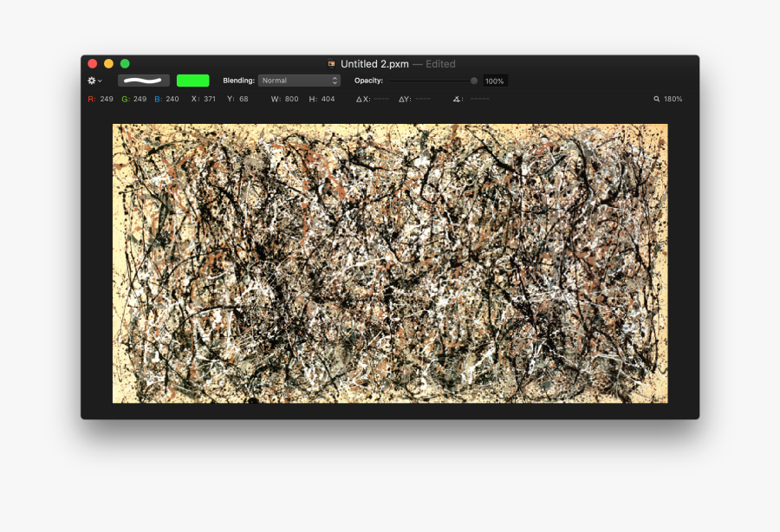Click the image width W readout
The height and width of the screenshot is (532, 780).
[291, 100]
